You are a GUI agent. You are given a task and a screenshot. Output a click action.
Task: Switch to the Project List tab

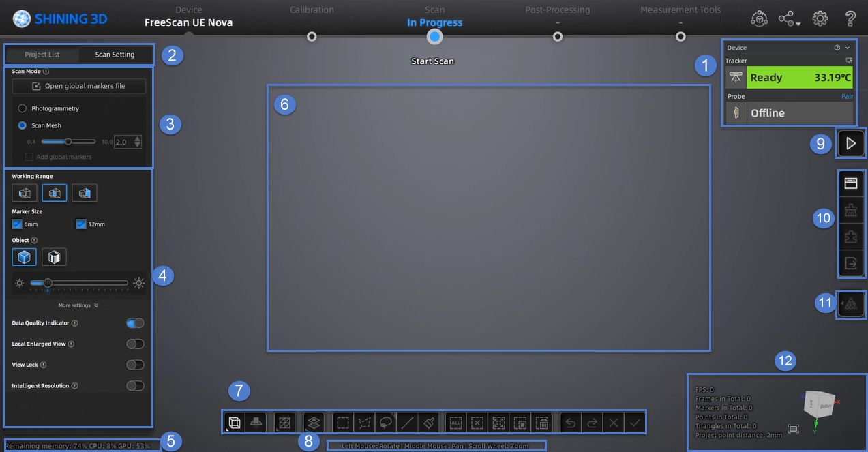[x=42, y=55]
